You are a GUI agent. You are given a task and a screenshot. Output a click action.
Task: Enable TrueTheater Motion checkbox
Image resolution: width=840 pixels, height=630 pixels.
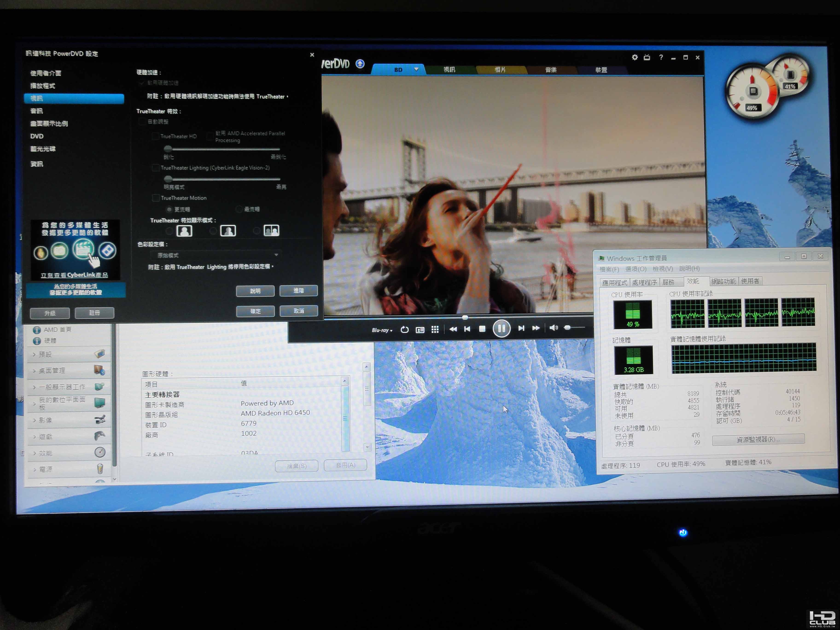click(x=156, y=198)
